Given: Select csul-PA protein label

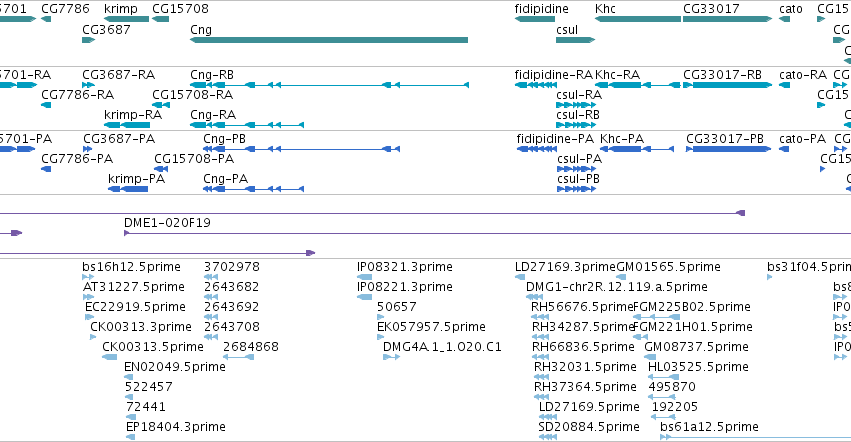Looking at the screenshot, I should pos(580,159).
